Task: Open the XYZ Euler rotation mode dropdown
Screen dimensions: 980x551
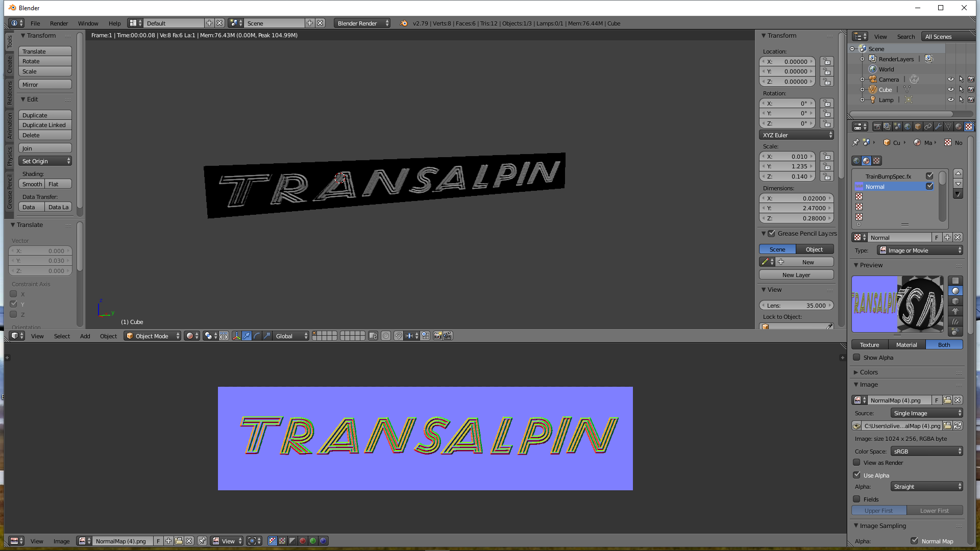Action: point(796,135)
